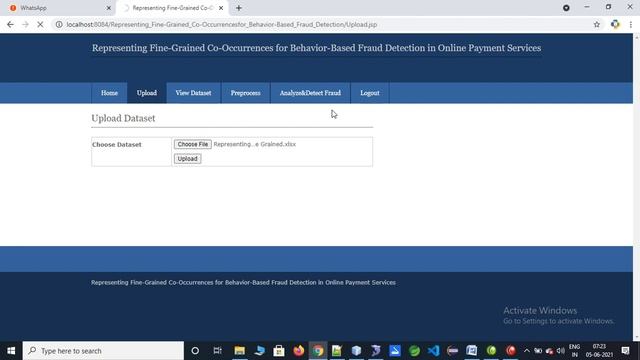Go forward in browser history
This screenshot has height=360, width=640.
click(x=25, y=24)
